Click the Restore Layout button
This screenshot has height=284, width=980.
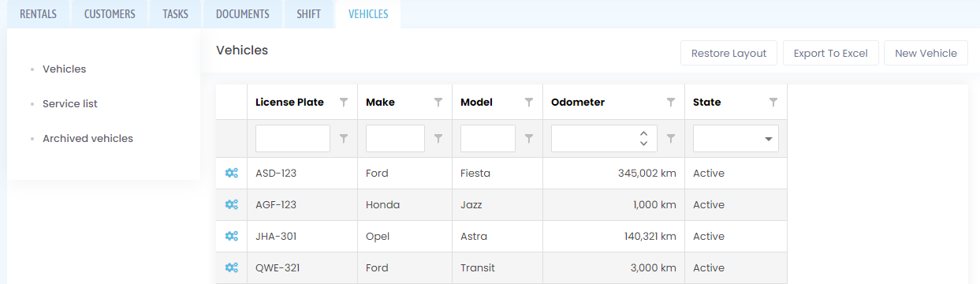click(x=729, y=53)
